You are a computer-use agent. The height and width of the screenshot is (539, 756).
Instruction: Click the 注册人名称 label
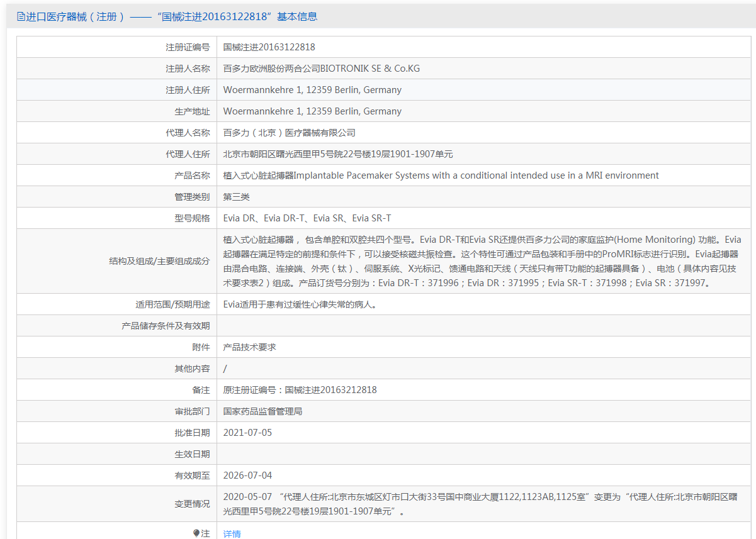click(x=188, y=69)
